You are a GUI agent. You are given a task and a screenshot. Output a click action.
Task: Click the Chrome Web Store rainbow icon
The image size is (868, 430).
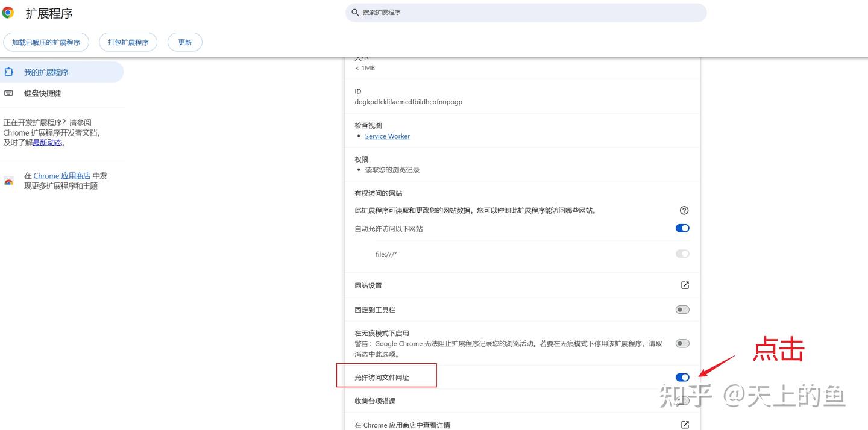pyautogui.click(x=8, y=181)
